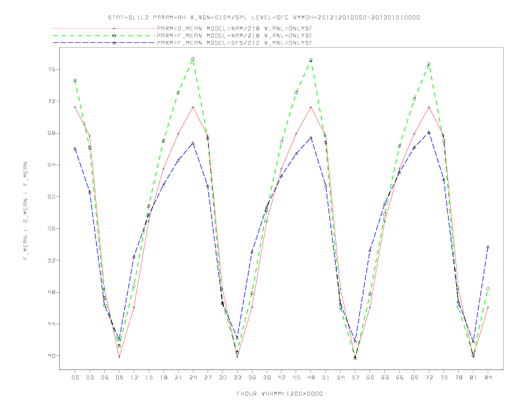Click the blue triangle data point at hour 00
The height and width of the screenshot is (411, 532).
tap(75, 148)
